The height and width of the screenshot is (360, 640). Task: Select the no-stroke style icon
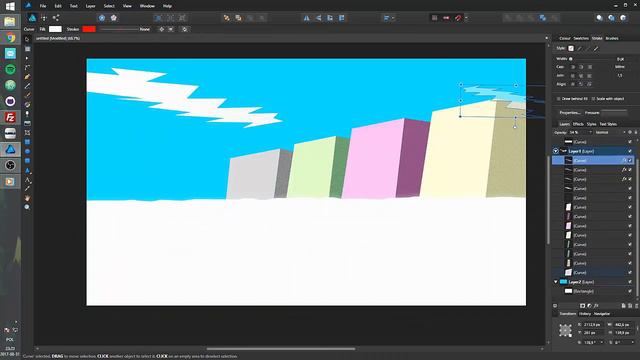pyautogui.click(x=571, y=49)
